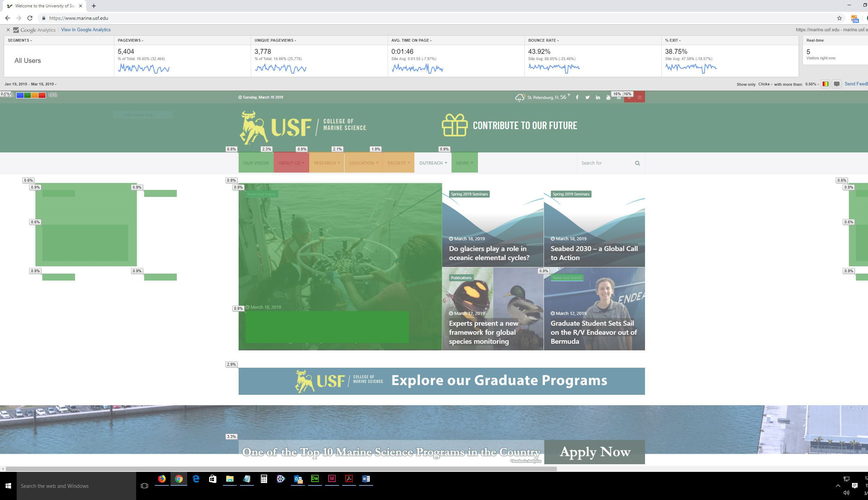
Task: Click Spring 2019 Seminars tag on glaciers card
Action: [x=469, y=194]
